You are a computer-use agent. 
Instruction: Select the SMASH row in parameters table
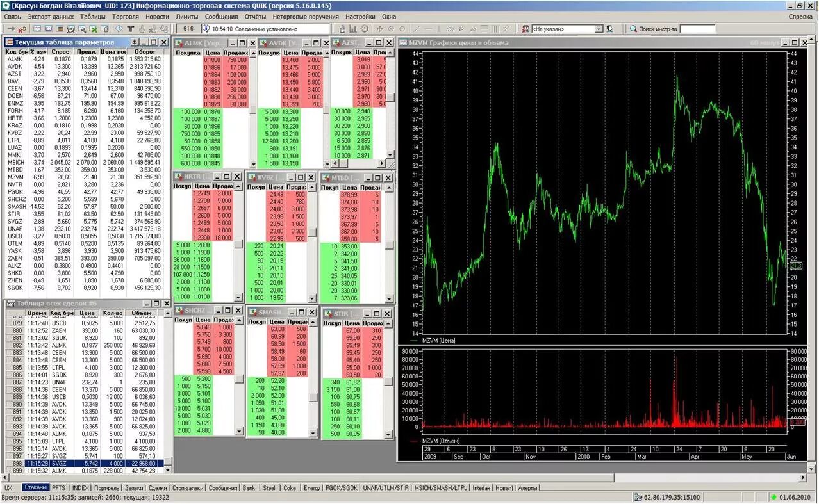[84, 206]
